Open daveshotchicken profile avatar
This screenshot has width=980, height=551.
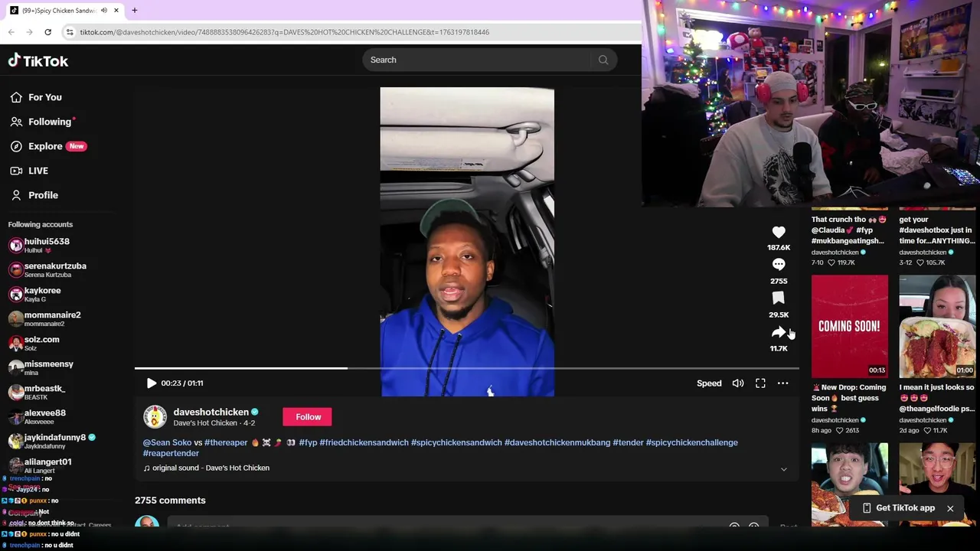tap(155, 417)
